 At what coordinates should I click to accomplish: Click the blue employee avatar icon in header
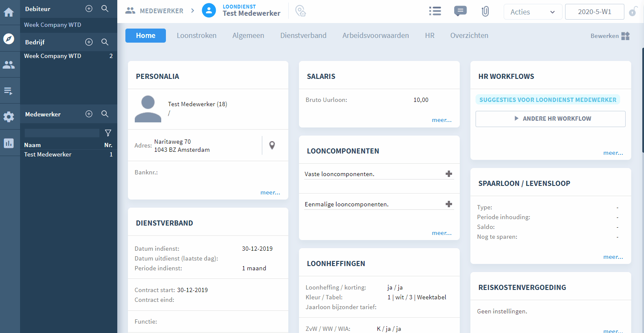tap(209, 11)
